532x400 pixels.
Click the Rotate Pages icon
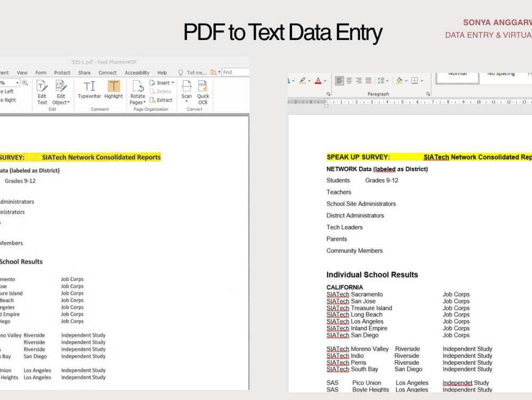tap(138, 86)
